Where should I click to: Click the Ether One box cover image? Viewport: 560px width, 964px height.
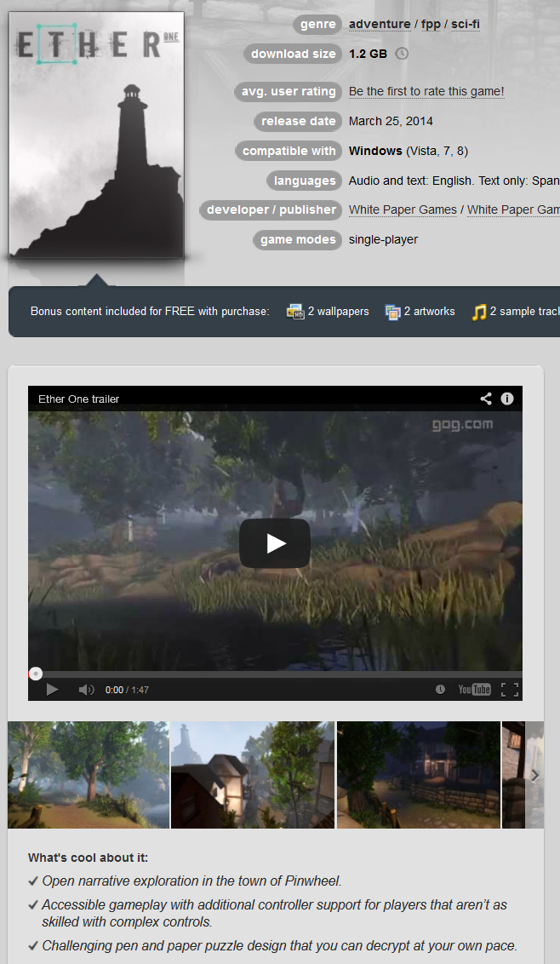96,135
